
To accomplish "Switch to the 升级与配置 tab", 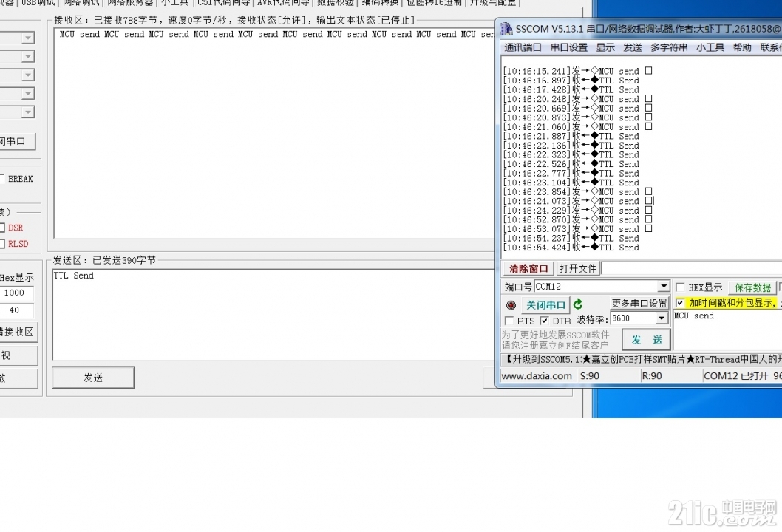I will [x=493, y=3].
